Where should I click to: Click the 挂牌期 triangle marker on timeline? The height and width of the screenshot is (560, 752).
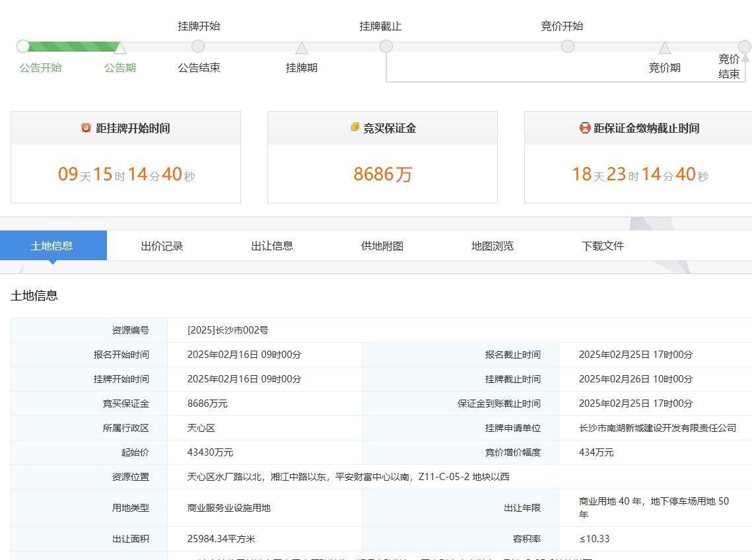pos(302,48)
